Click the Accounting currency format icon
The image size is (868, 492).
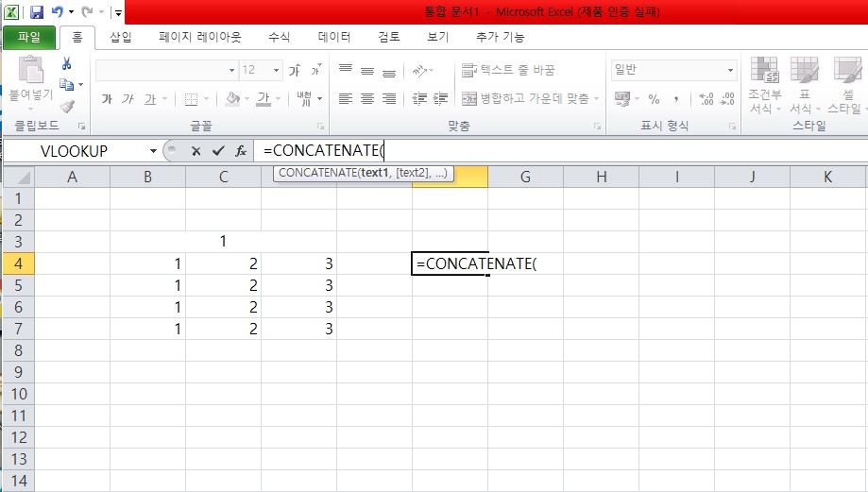point(622,99)
